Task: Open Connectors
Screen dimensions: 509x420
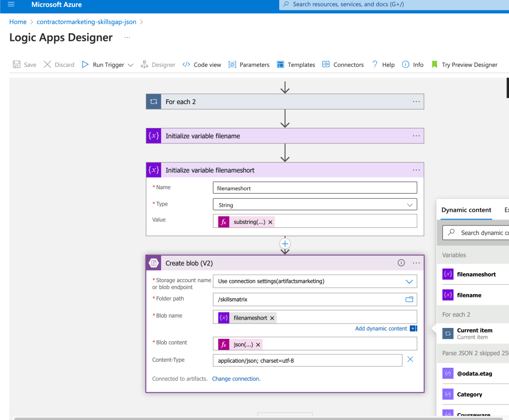Action: [x=343, y=65]
